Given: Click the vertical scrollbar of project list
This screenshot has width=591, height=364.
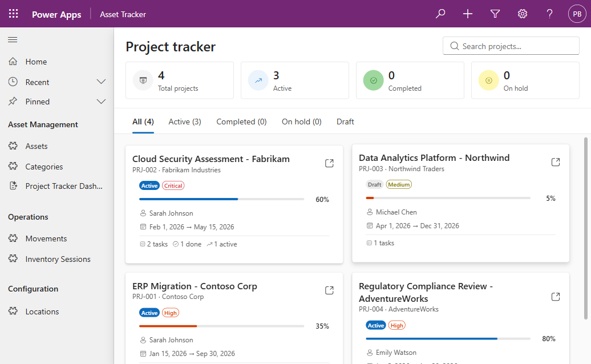Looking at the screenshot, I should pos(585,228).
